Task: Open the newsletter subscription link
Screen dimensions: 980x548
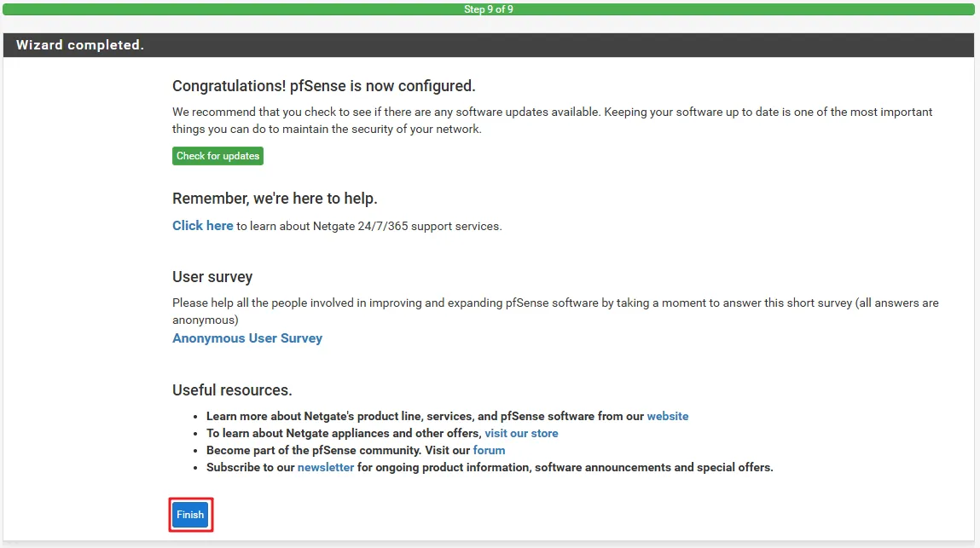Action: [x=326, y=467]
